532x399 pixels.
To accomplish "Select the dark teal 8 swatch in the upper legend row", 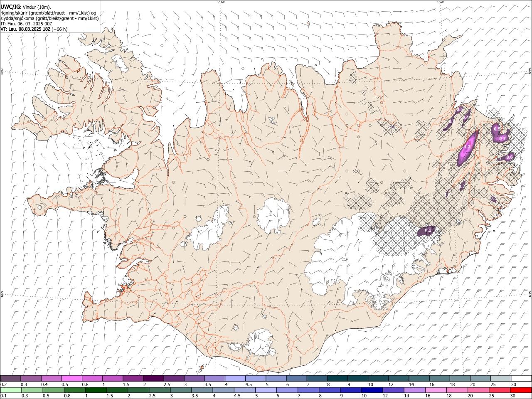I will [337, 379].
